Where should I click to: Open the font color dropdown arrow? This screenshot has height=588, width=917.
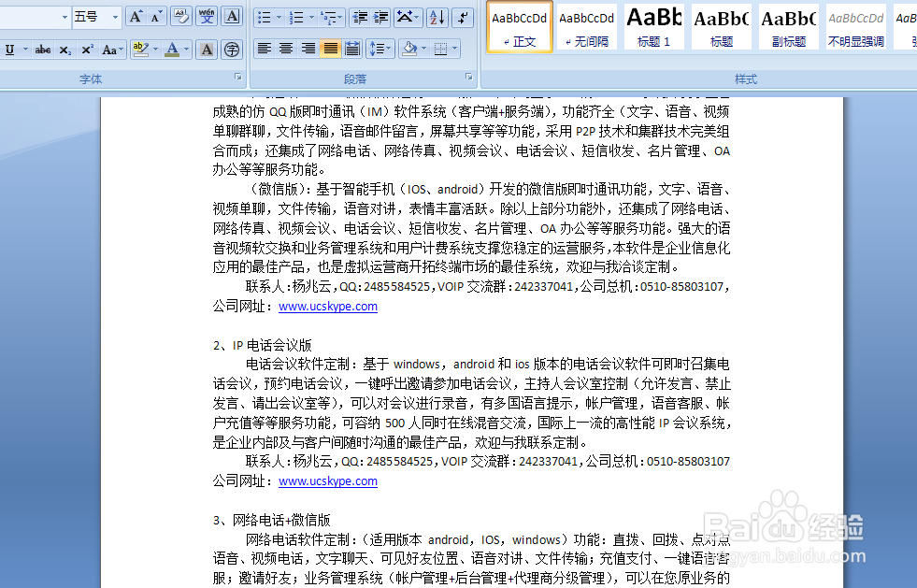(187, 50)
